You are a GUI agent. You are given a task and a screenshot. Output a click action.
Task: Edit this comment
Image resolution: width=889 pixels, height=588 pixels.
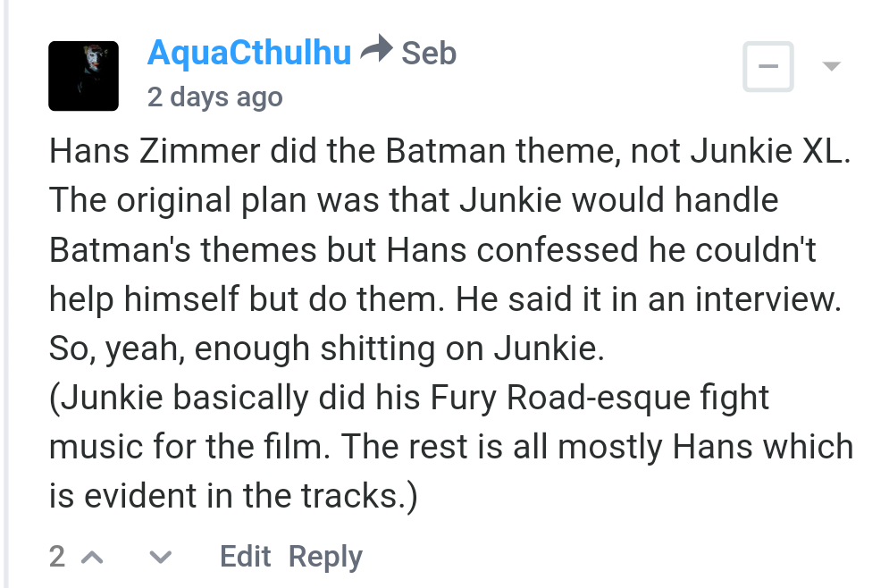245,556
